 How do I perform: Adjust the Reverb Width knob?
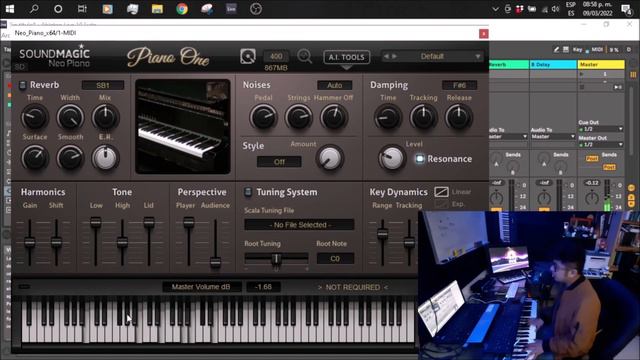(x=70, y=118)
